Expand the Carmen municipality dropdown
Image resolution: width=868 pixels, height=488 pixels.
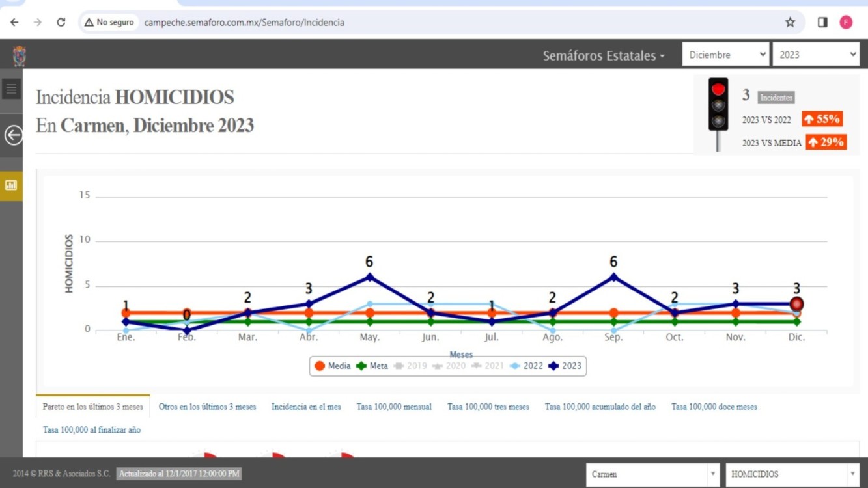pyautogui.click(x=652, y=474)
